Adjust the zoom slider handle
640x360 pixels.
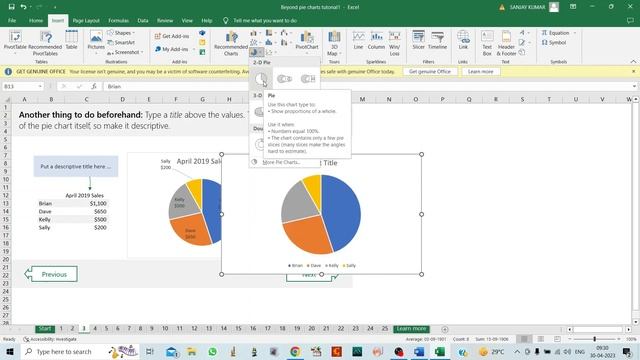tap(595, 339)
